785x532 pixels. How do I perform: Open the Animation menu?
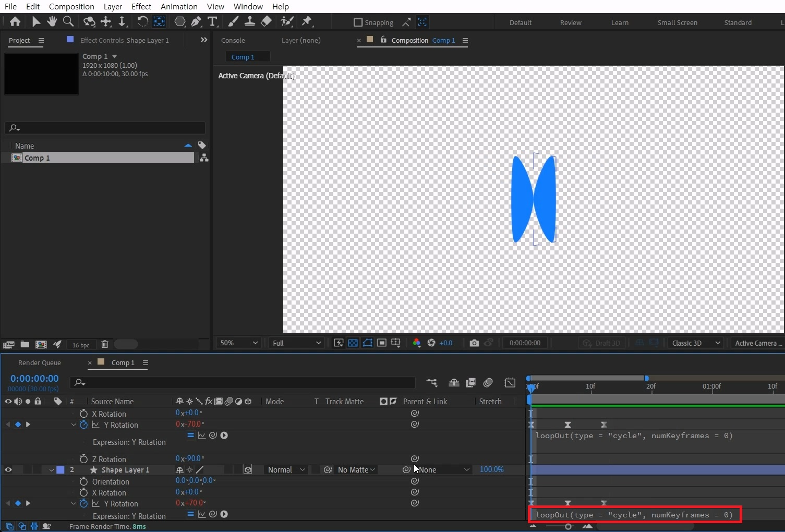179,6
